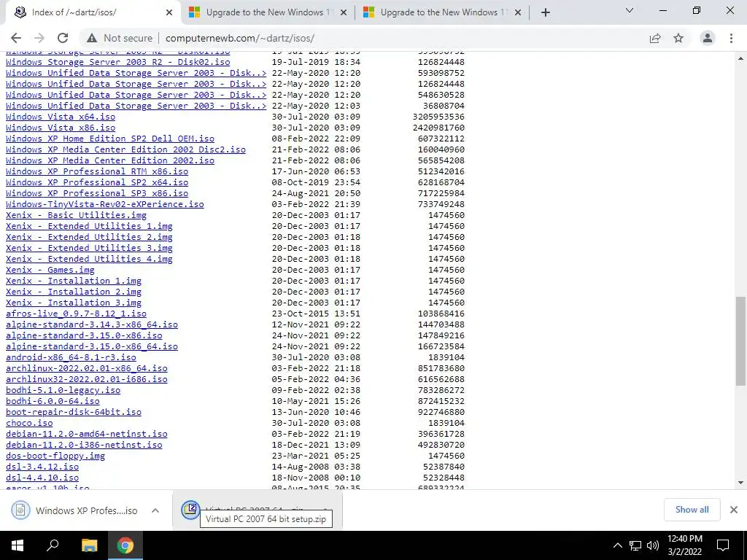
Task: Download Xenix - Installation 2.img
Action: (x=74, y=292)
